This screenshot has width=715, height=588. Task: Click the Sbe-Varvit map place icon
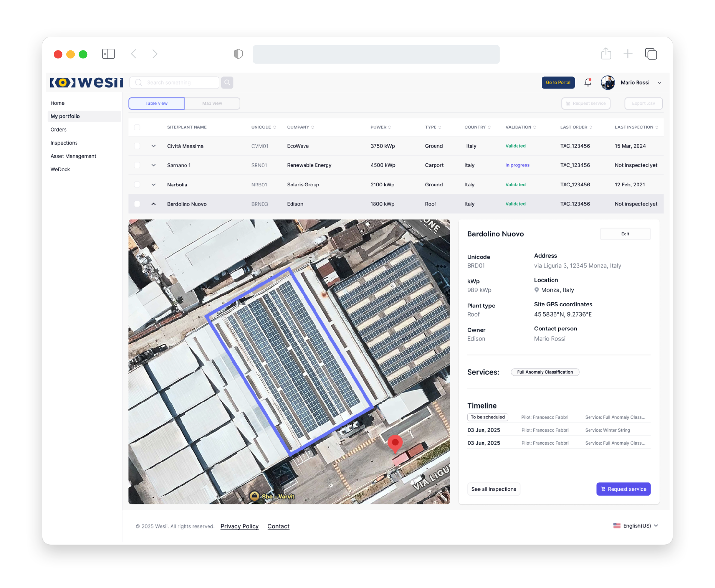click(254, 496)
